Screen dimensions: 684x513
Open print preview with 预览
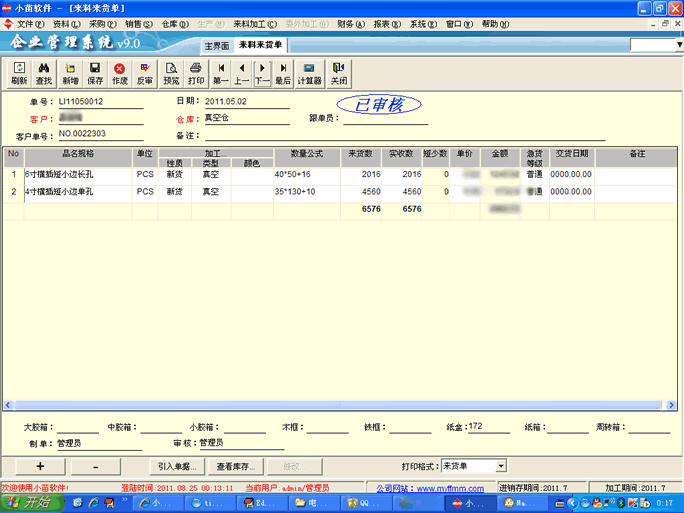coord(171,74)
